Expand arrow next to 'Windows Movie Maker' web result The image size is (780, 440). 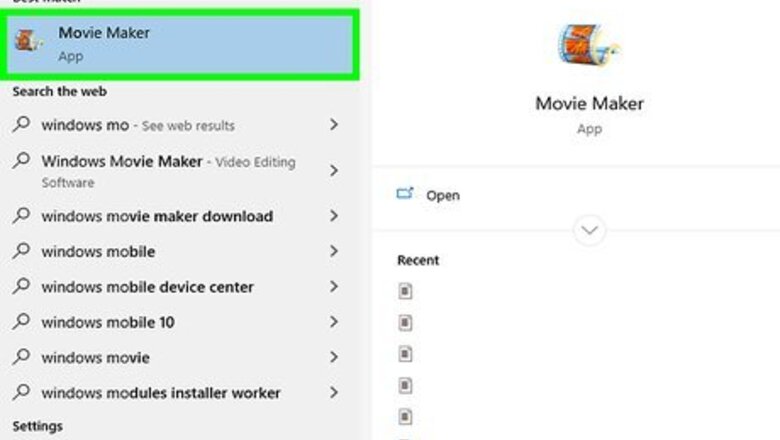coord(334,171)
